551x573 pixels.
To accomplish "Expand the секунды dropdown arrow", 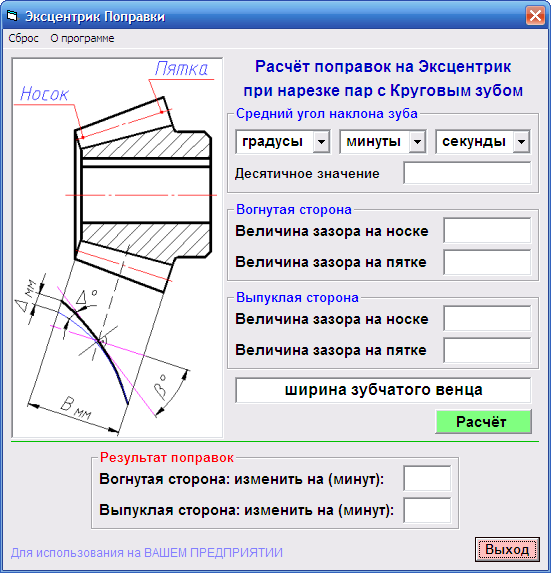I will coord(521,141).
